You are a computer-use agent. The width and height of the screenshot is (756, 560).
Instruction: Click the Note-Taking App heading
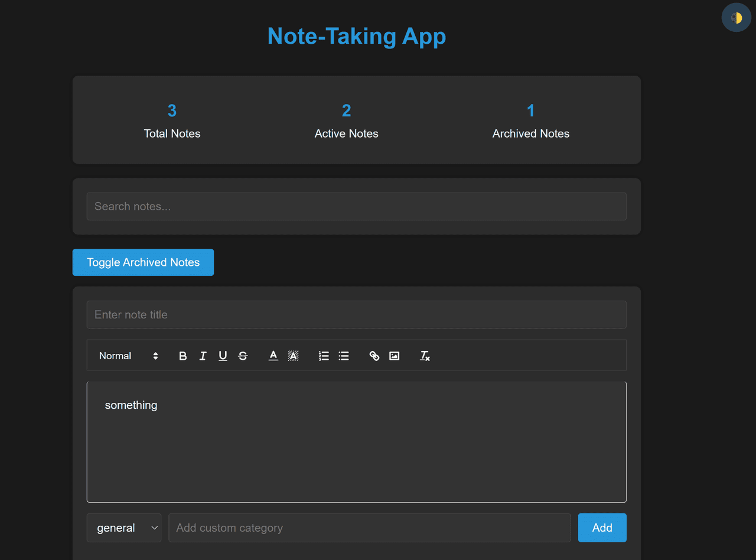coord(357,36)
